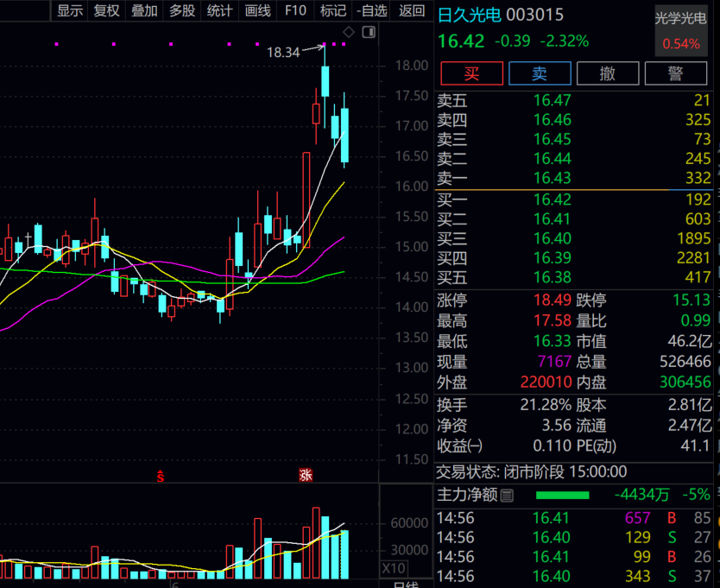Click the 最高 value 17.58

[553, 320]
